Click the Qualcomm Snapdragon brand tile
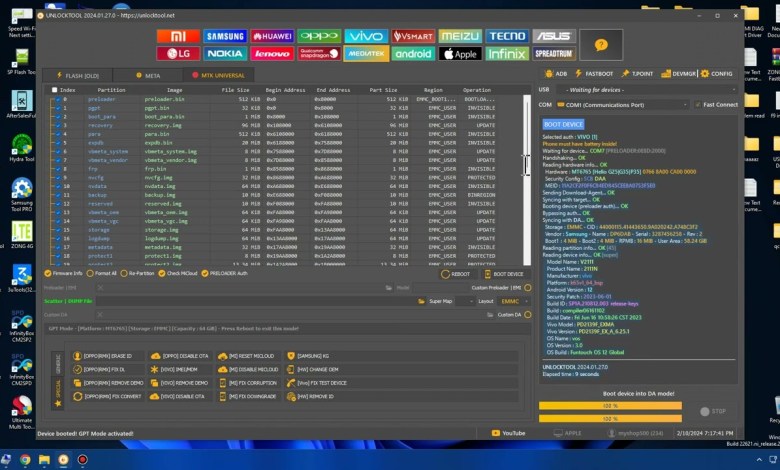This screenshot has height=470, width=780. tap(319, 54)
